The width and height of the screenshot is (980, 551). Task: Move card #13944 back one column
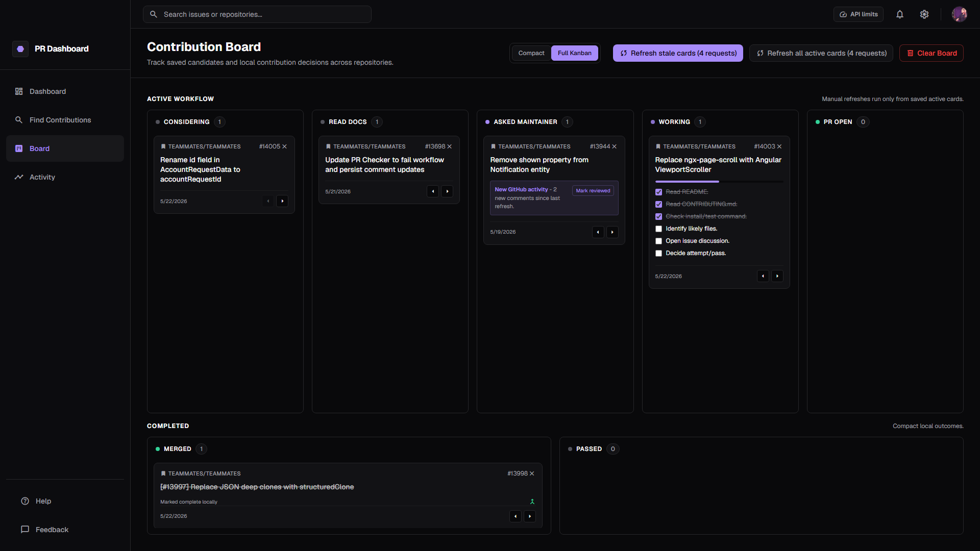click(598, 232)
